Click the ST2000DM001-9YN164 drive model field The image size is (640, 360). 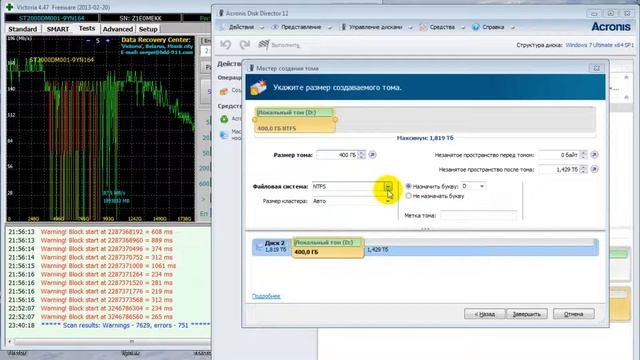tap(52, 18)
